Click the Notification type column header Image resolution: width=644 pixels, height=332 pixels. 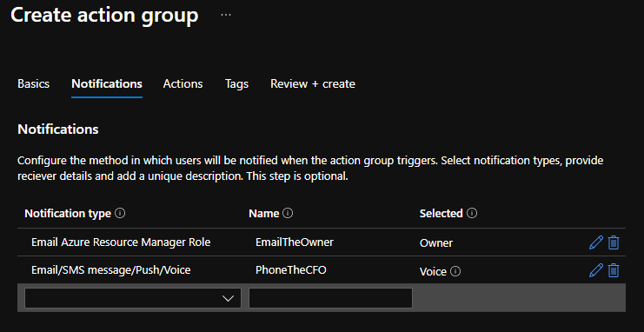click(x=68, y=213)
